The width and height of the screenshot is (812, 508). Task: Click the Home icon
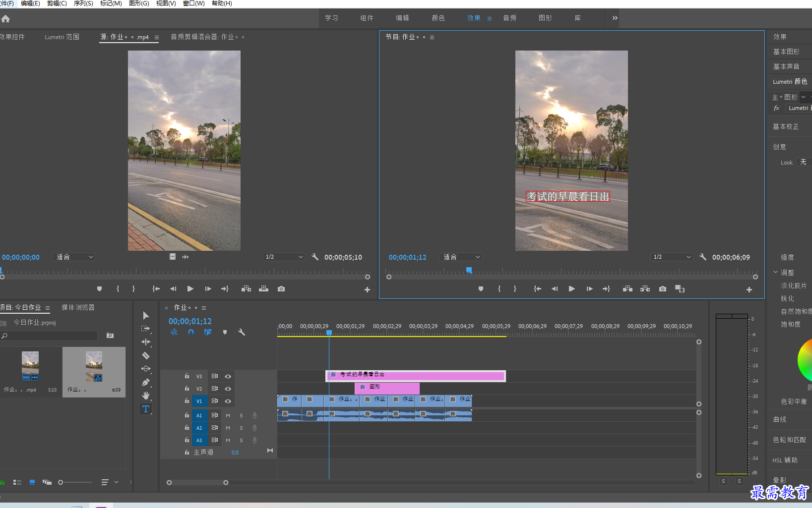pos(5,19)
